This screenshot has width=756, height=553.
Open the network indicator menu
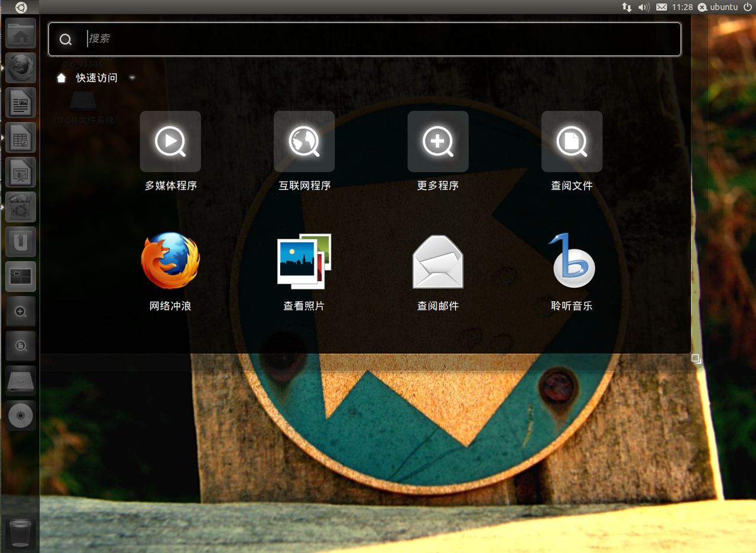click(627, 7)
